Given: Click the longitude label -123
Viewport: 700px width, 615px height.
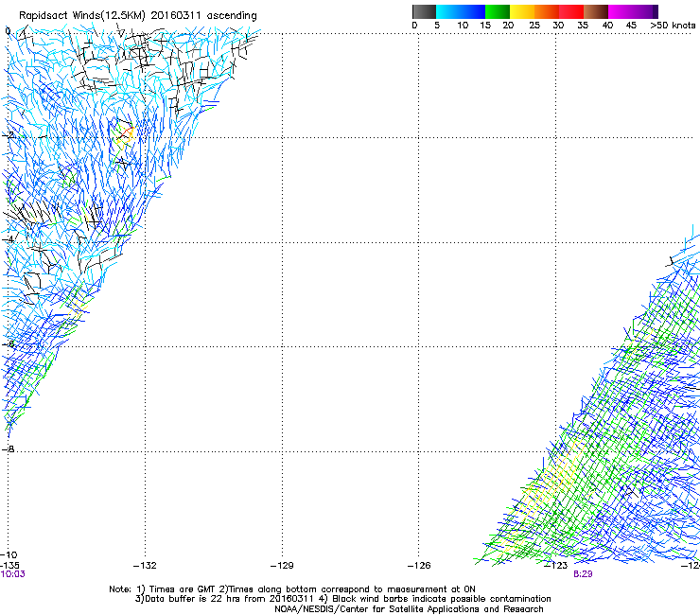Looking at the screenshot, I should point(556,566).
